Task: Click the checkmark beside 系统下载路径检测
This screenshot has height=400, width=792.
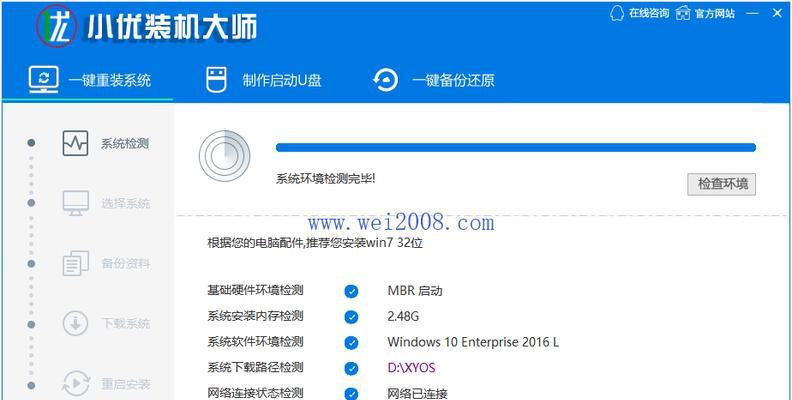Action: click(351, 368)
